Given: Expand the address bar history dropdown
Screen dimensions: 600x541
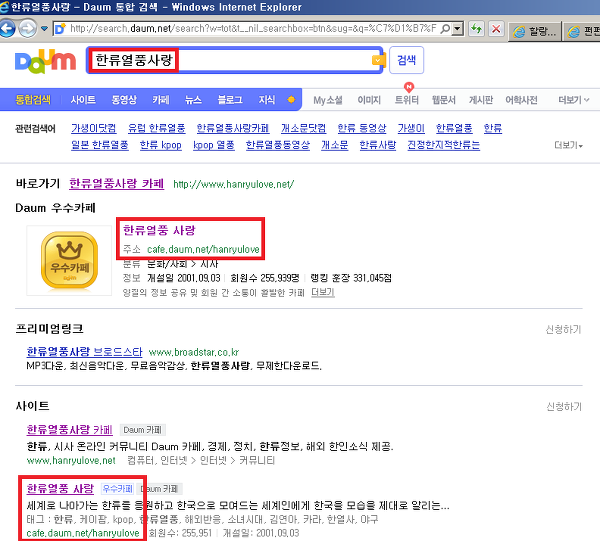Looking at the screenshot, I should pyautogui.click(x=458, y=29).
